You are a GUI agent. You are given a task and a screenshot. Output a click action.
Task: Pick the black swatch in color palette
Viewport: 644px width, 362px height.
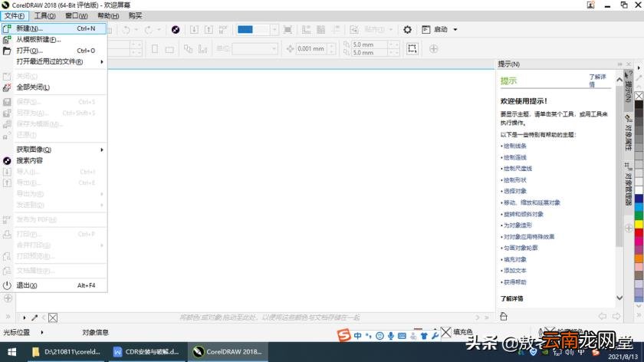click(639, 105)
